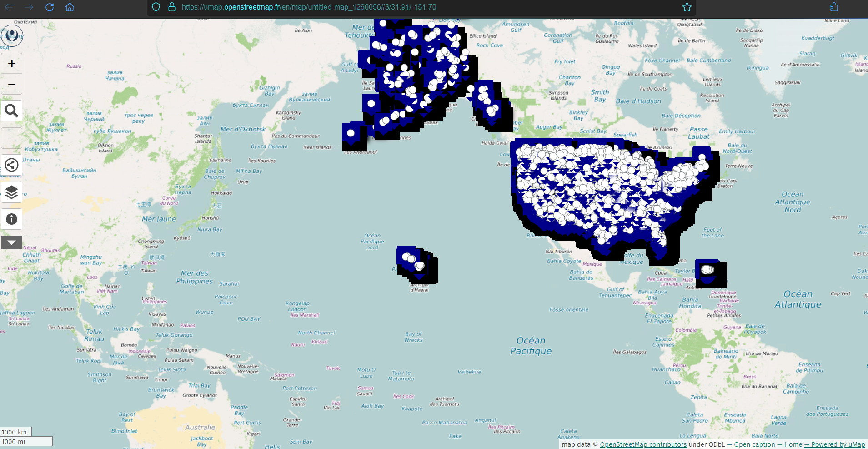Click the Océan Atlantique Nord label
Image resolution: width=868 pixels, height=449 pixels.
pyautogui.click(x=793, y=202)
